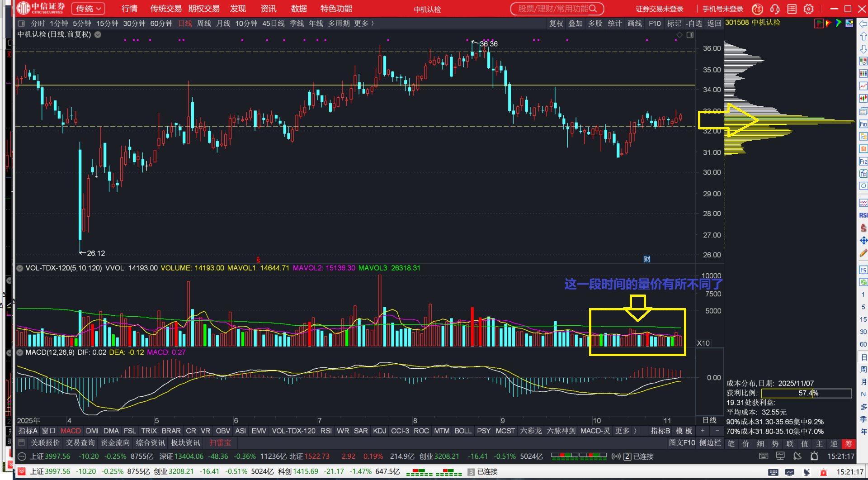868x480 pixels.
Task: Click the 复权 button
Action: pyautogui.click(x=557, y=24)
